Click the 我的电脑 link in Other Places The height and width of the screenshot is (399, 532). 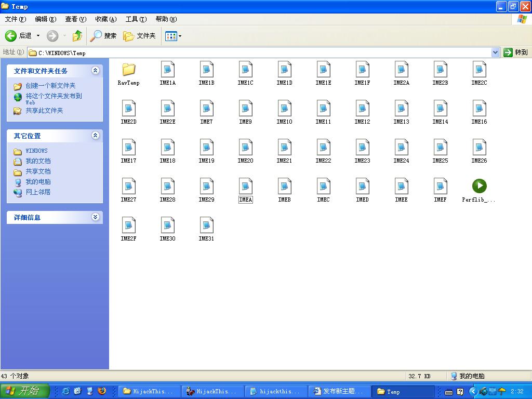(38, 182)
